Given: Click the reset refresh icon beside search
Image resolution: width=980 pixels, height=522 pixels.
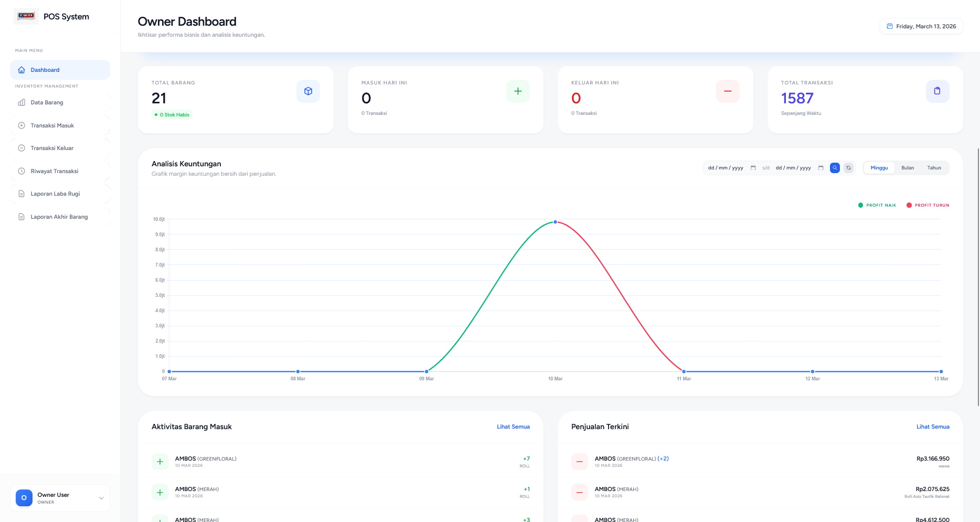Looking at the screenshot, I should pos(848,168).
